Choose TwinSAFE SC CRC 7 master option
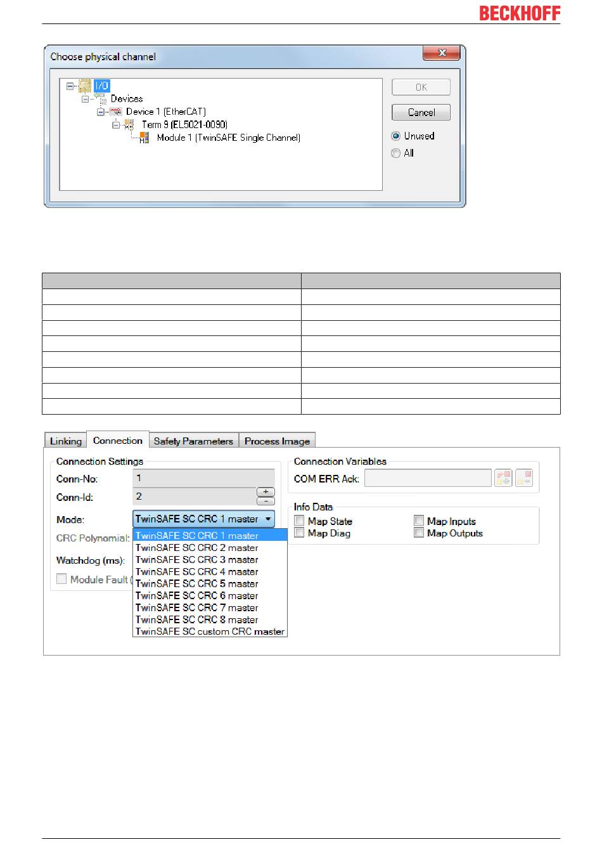 [210, 608]
